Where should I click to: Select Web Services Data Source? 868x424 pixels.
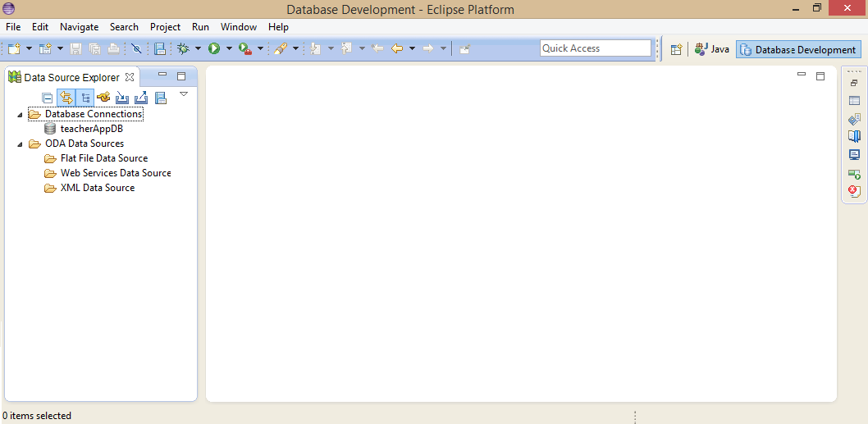click(116, 173)
